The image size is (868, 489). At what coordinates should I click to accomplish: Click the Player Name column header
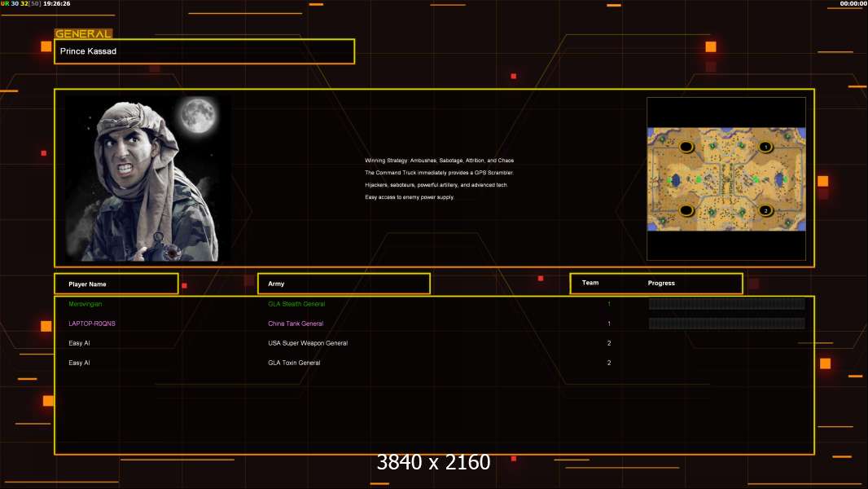(x=116, y=284)
